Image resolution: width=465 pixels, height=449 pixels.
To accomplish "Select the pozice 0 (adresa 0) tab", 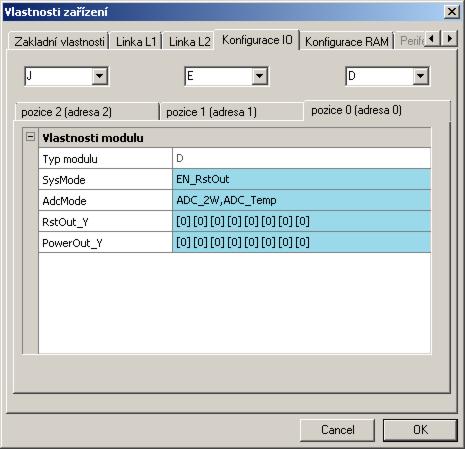I will click(377, 110).
